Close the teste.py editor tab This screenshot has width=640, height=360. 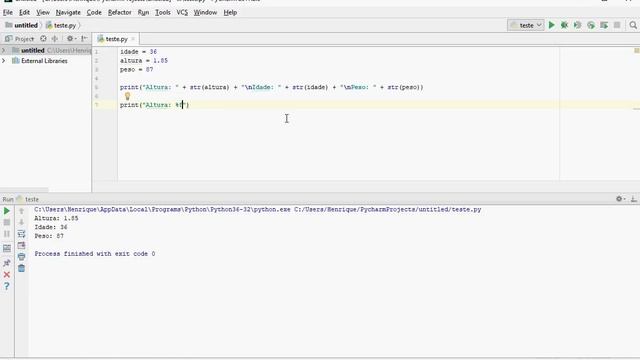pyautogui.click(x=133, y=39)
